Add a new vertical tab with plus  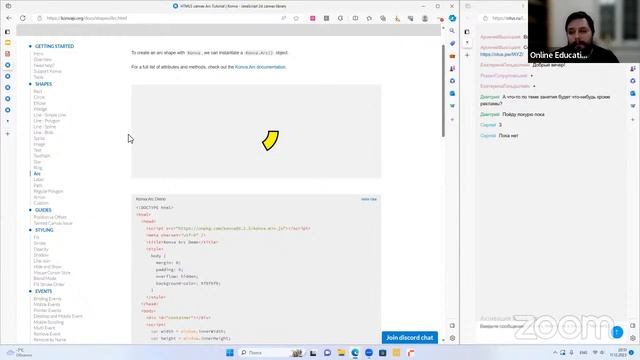pos(8,133)
